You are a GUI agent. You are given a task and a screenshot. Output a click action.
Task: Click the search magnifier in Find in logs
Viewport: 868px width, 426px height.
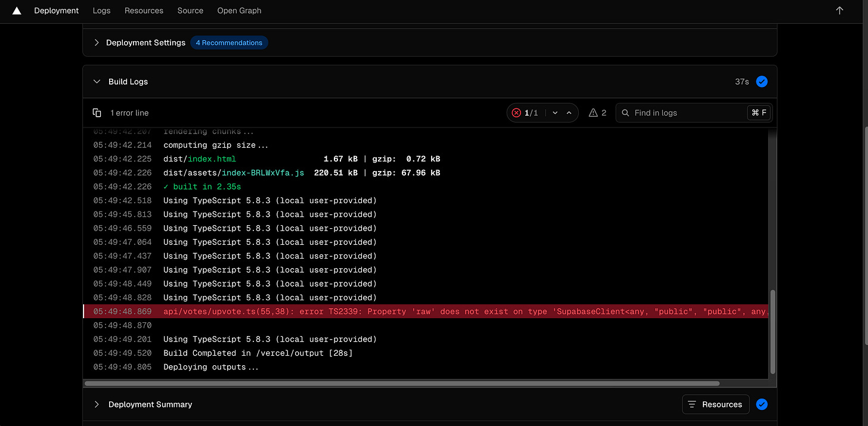[625, 112]
